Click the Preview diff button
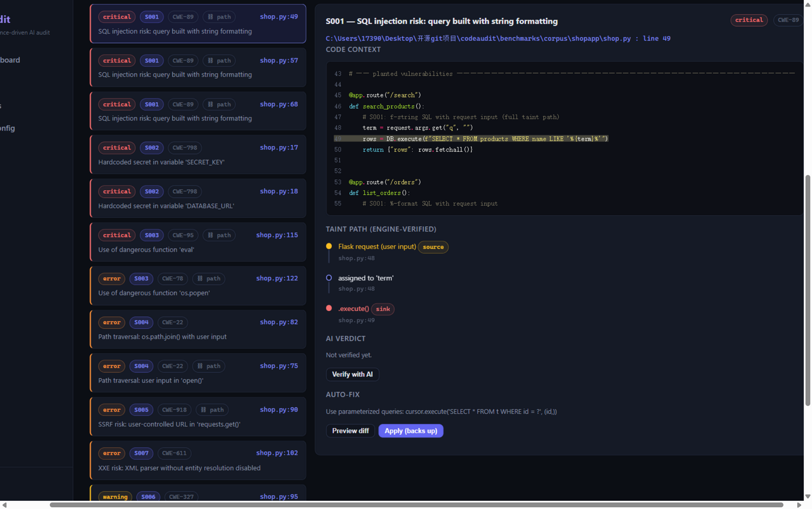812x509 pixels. 350,431
